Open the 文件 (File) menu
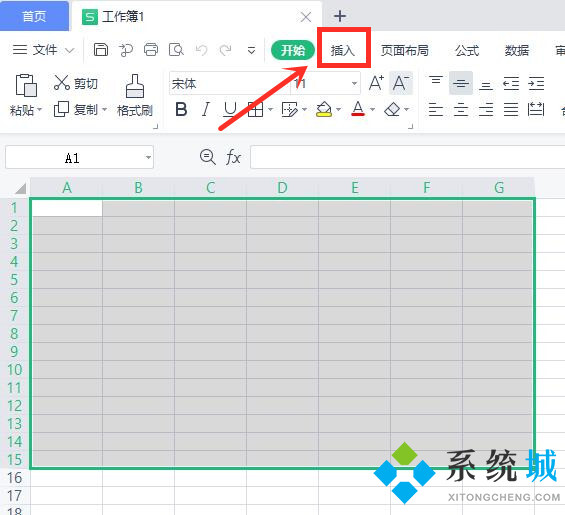Viewport: 565px width, 515px height. [x=43, y=50]
